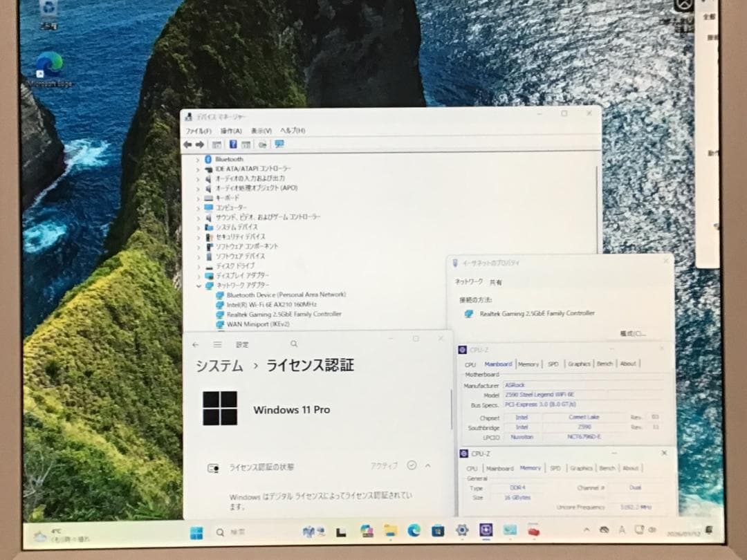Click the search magnifier icon in Settings header

tap(294, 344)
